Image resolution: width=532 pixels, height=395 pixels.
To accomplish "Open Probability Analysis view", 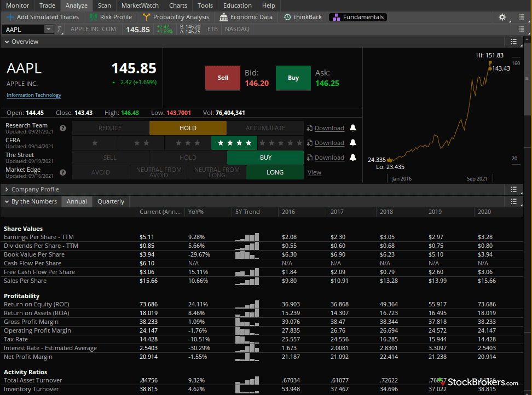I will click(x=176, y=17).
